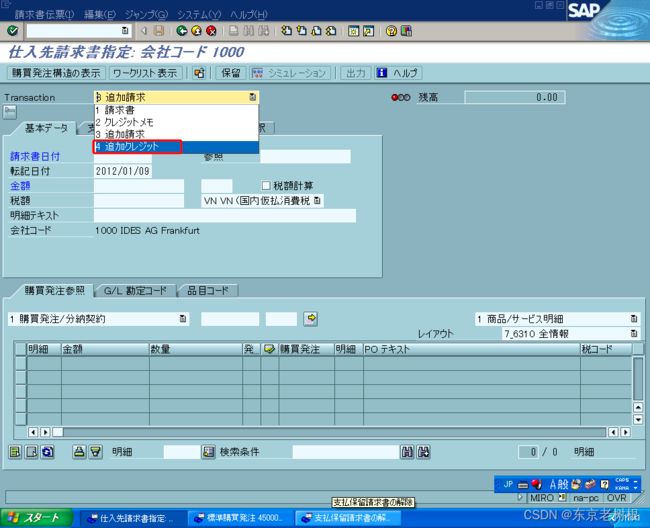Click the Save diskette icon in the toolbar

pos(159,31)
